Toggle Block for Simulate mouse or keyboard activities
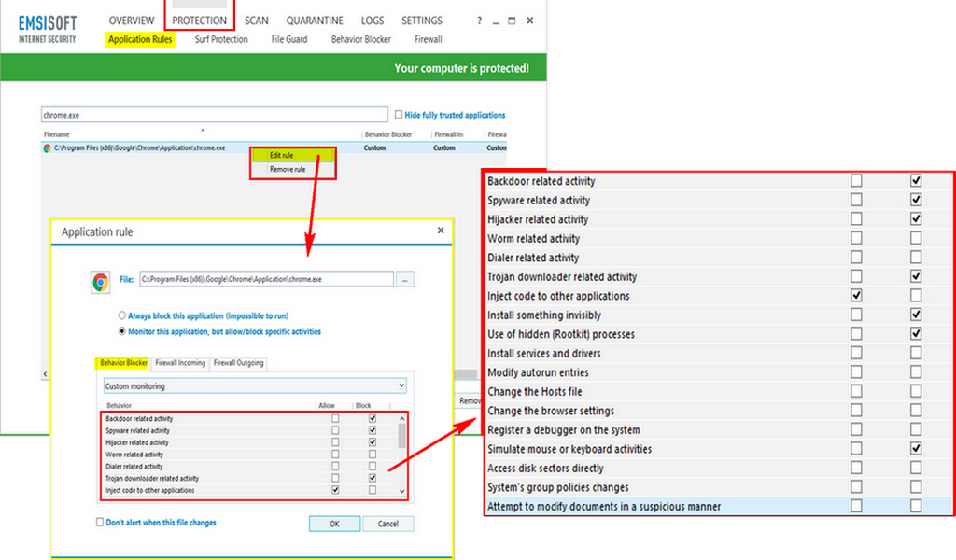The image size is (956, 560). [x=916, y=449]
